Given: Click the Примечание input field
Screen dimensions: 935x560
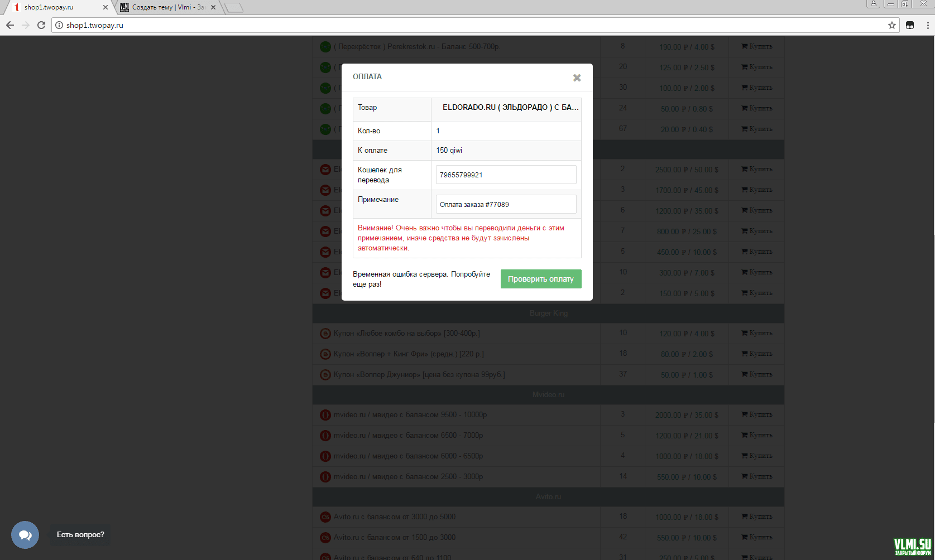Looking at the screenshot, I should (506, 204).
